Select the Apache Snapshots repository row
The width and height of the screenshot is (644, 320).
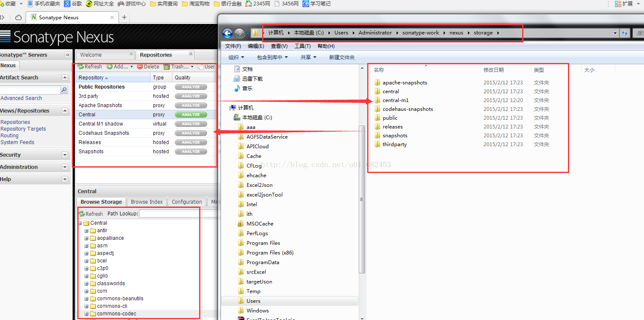146,105
